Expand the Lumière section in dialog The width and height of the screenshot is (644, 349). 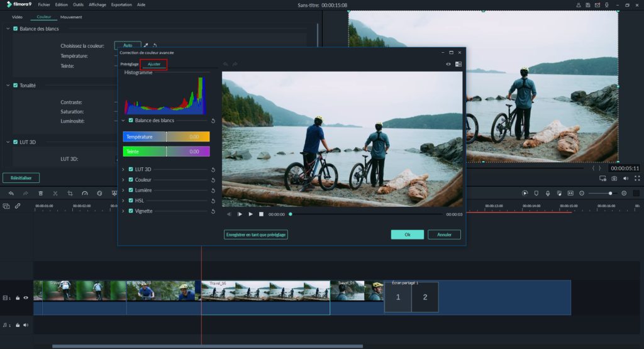click(x=123, y=190)
